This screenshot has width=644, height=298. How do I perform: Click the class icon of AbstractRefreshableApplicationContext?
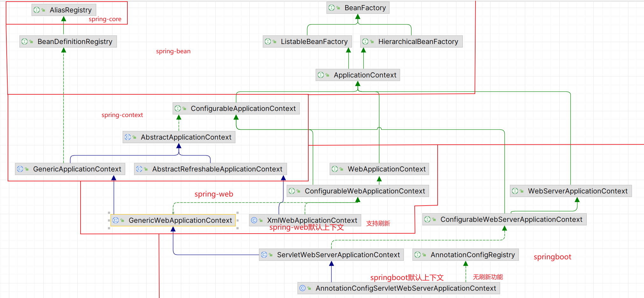click(139, 169)
